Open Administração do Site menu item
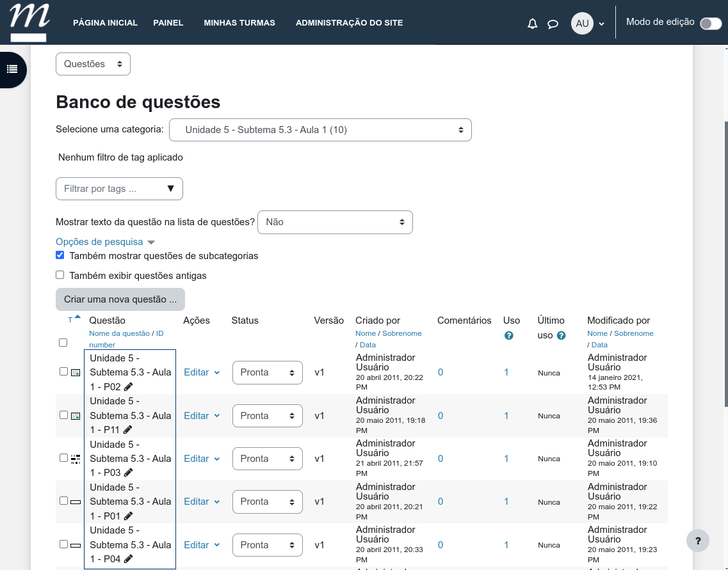Viewport: 728px width, 570px height. tap(349, 23)
